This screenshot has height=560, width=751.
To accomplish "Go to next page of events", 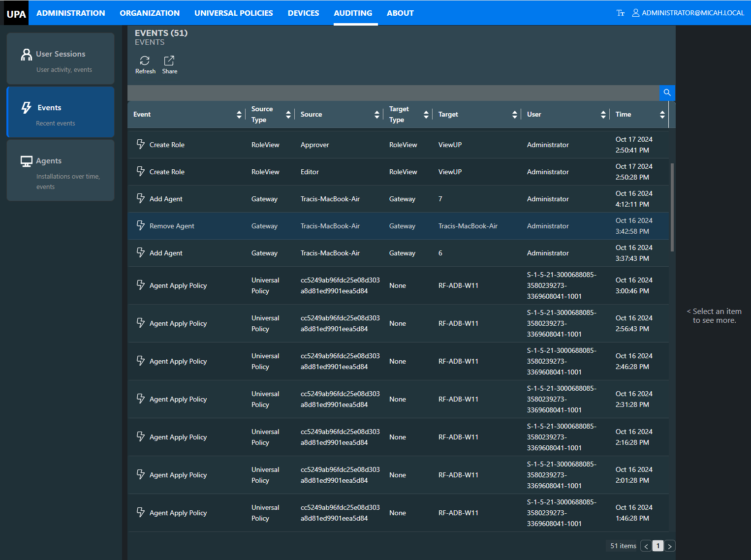I will (670, 546).
